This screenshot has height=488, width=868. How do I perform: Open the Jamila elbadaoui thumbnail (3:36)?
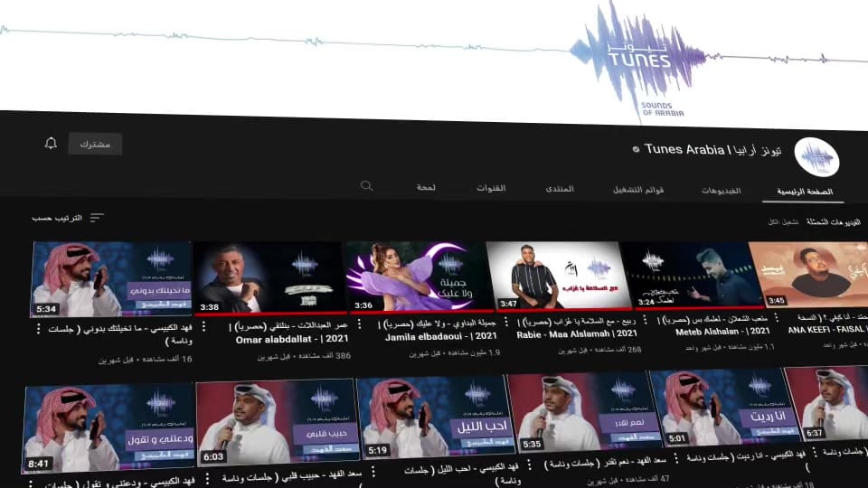coord(419,277)
